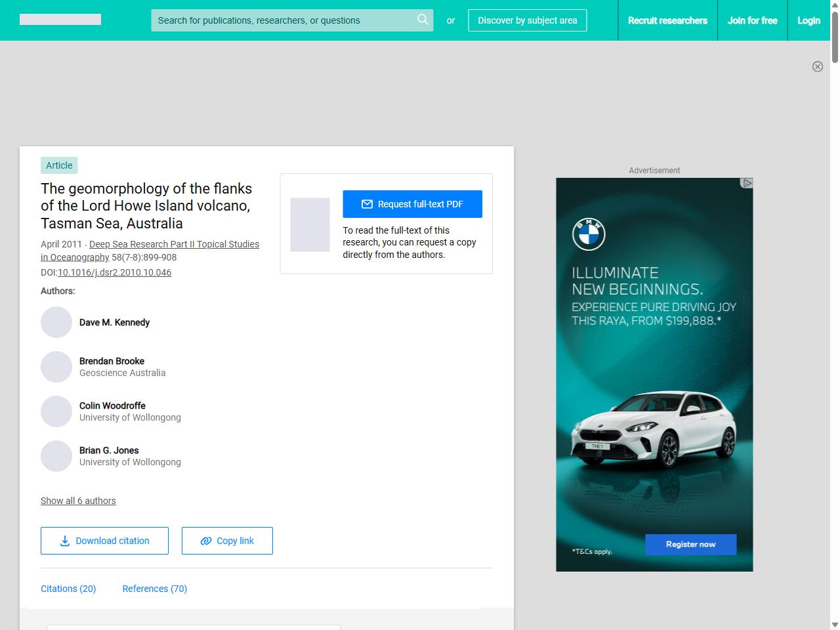Expand the Show all 6 authors list
The width and height of the screenshot is (840, 630).
pos(78,501)
